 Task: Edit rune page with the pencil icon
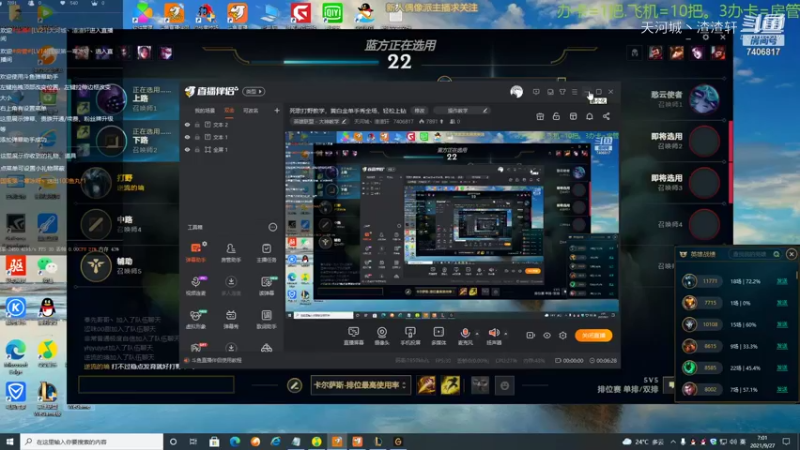[294, 385]
